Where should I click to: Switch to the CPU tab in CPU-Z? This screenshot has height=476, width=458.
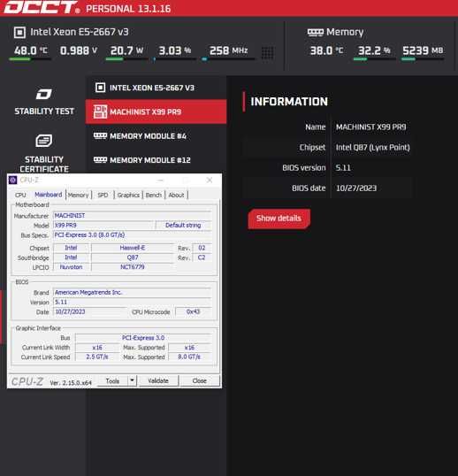20,195
